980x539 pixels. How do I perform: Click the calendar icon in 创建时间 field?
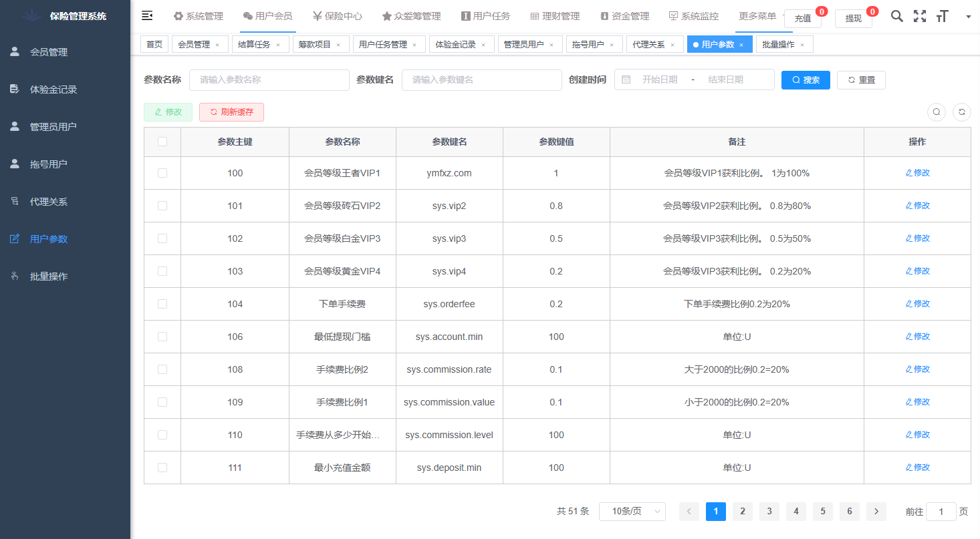coord(626,79)
